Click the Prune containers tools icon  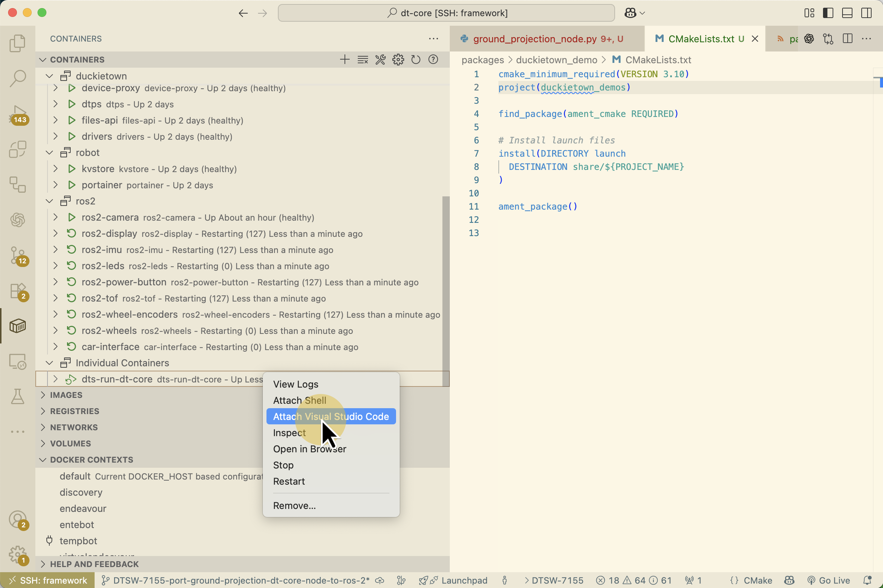(380, 60)
